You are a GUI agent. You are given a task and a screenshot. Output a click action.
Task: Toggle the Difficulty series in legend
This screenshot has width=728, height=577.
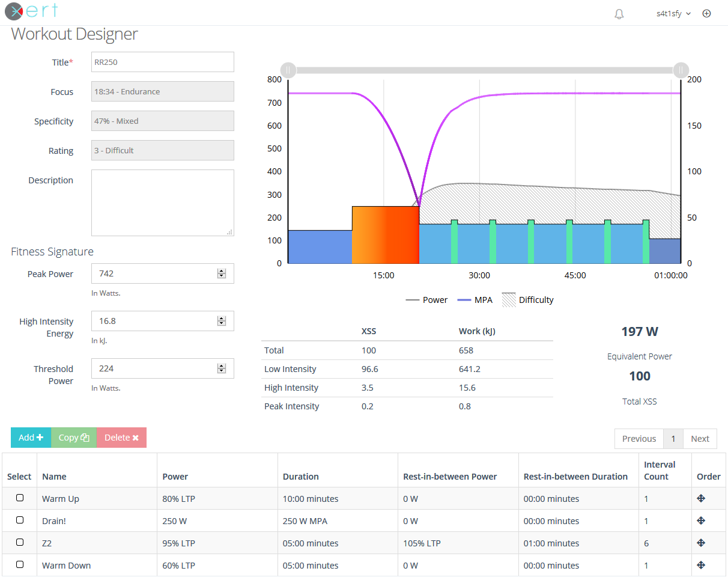tap(527, 300)
